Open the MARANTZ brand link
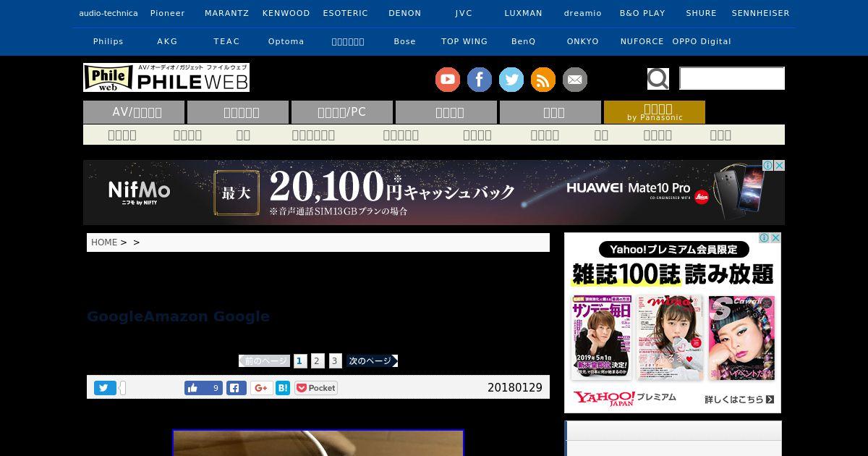Image resolution: width=868 pixels, height=456 pixels. [x=227, y=13]
